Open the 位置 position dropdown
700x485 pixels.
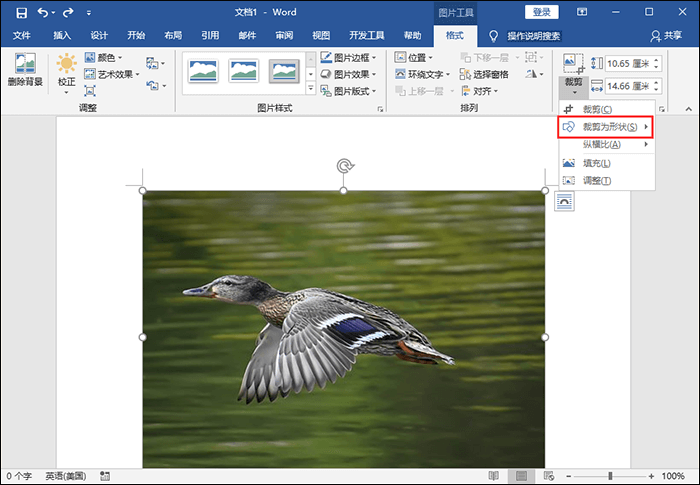tap(413, 58)
